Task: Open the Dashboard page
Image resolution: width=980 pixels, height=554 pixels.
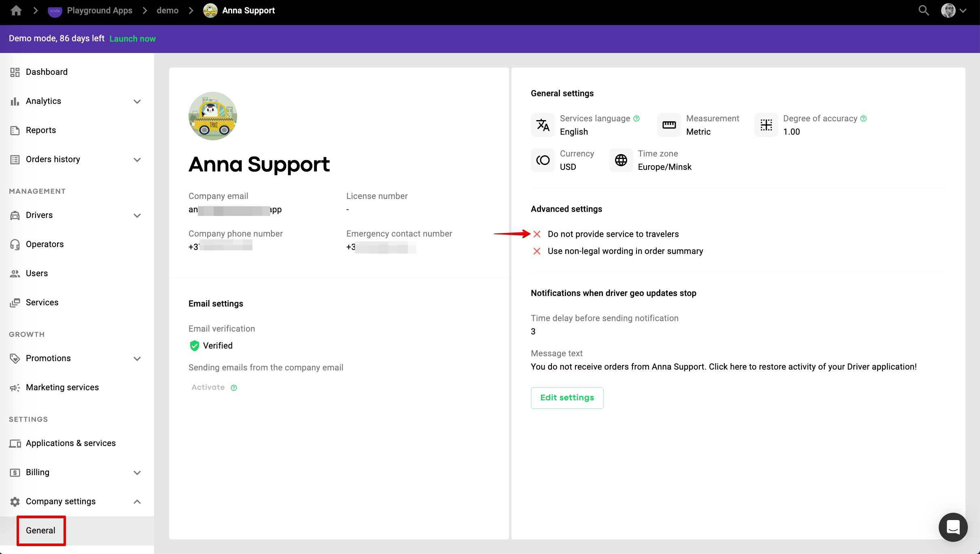Action: click(47, 72)
